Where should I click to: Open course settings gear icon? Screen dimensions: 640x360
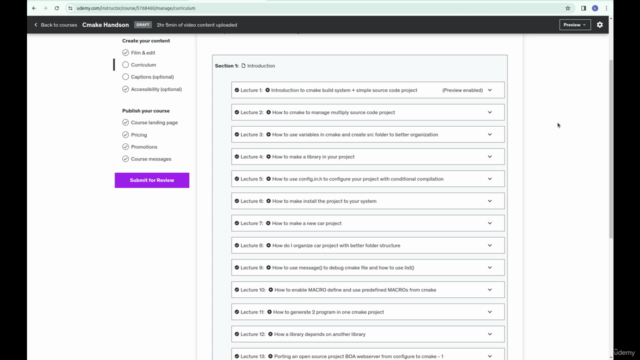[600, 25]
